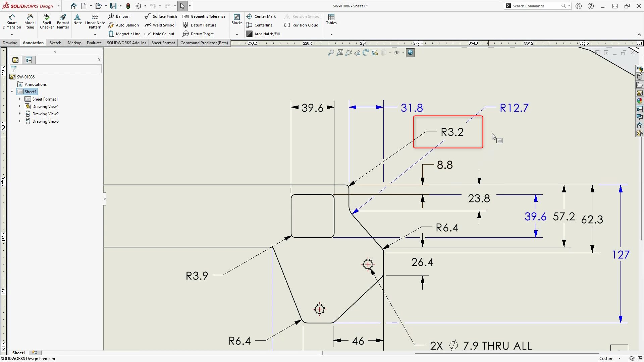Open the Evaluate tab
The height and width of the screenshot is (362, 644).
[94, 43]
